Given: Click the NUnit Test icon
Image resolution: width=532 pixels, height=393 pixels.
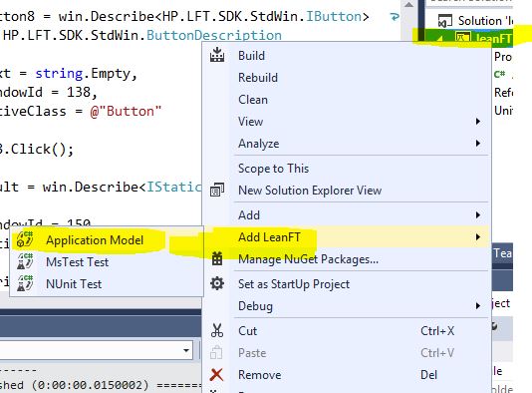Looking at the screenshot, I should tap(25, 283).
